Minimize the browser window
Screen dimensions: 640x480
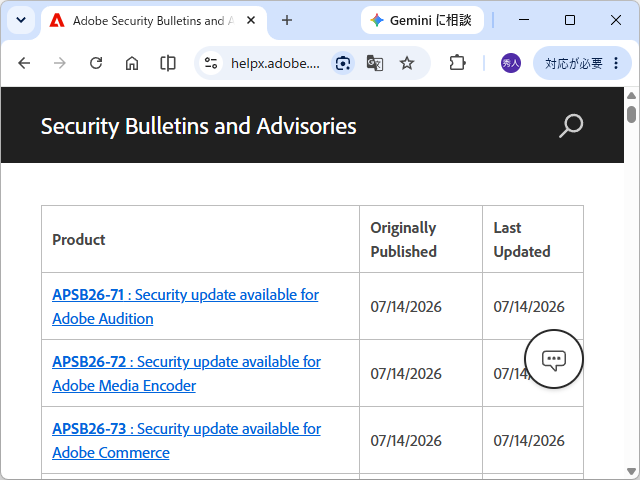click(x=524, y=20)
